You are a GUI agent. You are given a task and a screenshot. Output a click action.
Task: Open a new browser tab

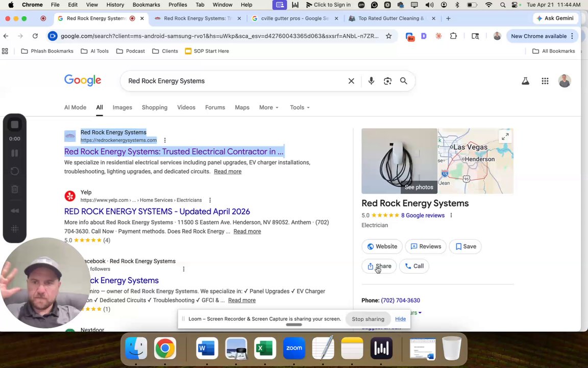pyautogui.click(x=448, y=18)
